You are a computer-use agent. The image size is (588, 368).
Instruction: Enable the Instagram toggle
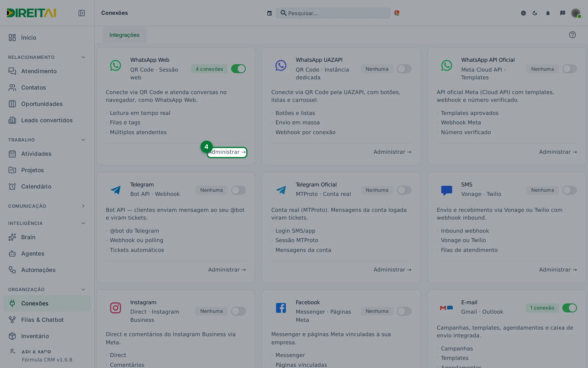point(238,311)
